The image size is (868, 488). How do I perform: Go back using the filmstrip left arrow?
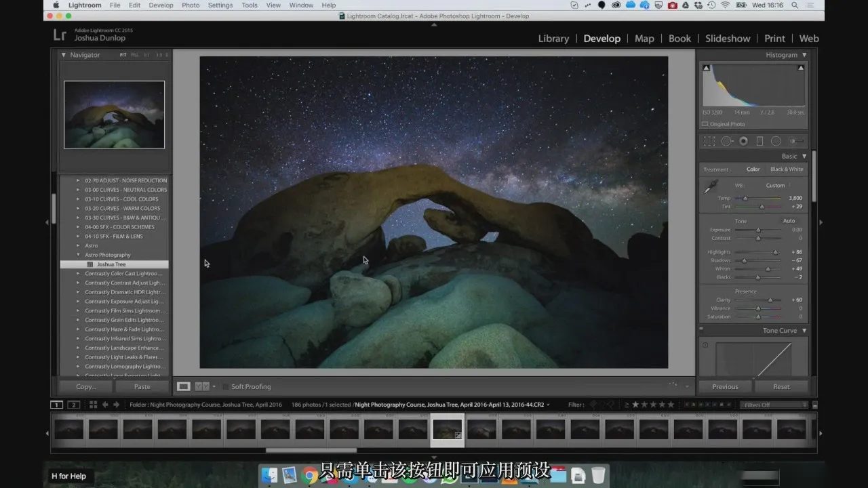pos(105,405)
